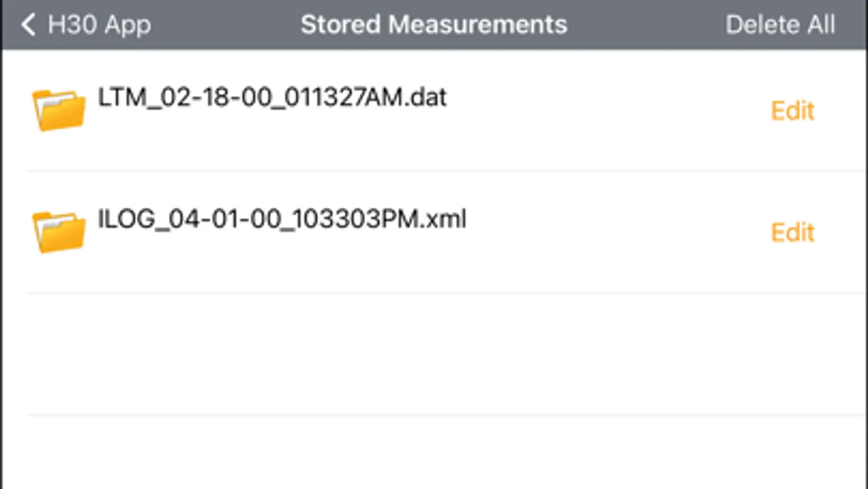Open the ILOG_04-01-00 folder icon
The image size is (868, 489).
[x=59, y=232]
